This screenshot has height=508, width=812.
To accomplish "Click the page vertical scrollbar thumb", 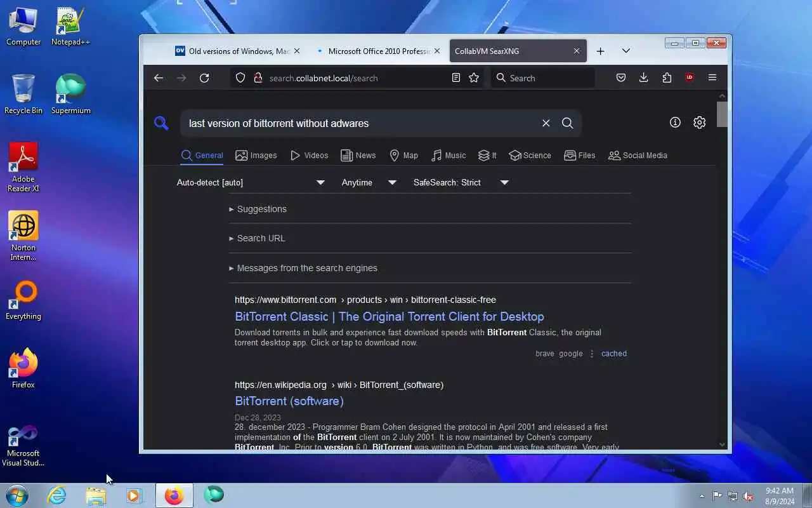I will 722,114.
